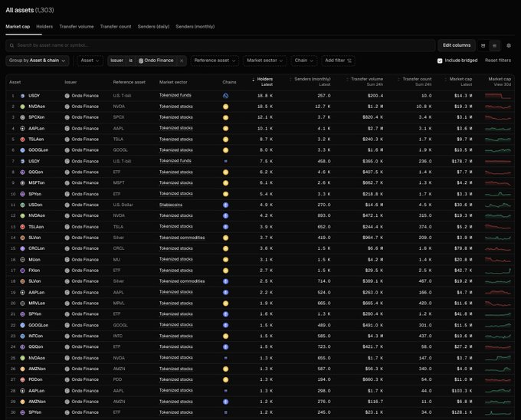The width and height of the screenshot is (521, 420).
Task: Open the Add filter menu
Action: point(338,61)
